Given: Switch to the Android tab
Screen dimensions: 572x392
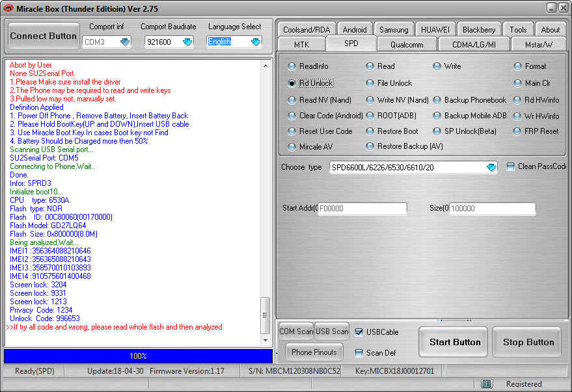Looking at the screenshot, I should coord(355,29).
